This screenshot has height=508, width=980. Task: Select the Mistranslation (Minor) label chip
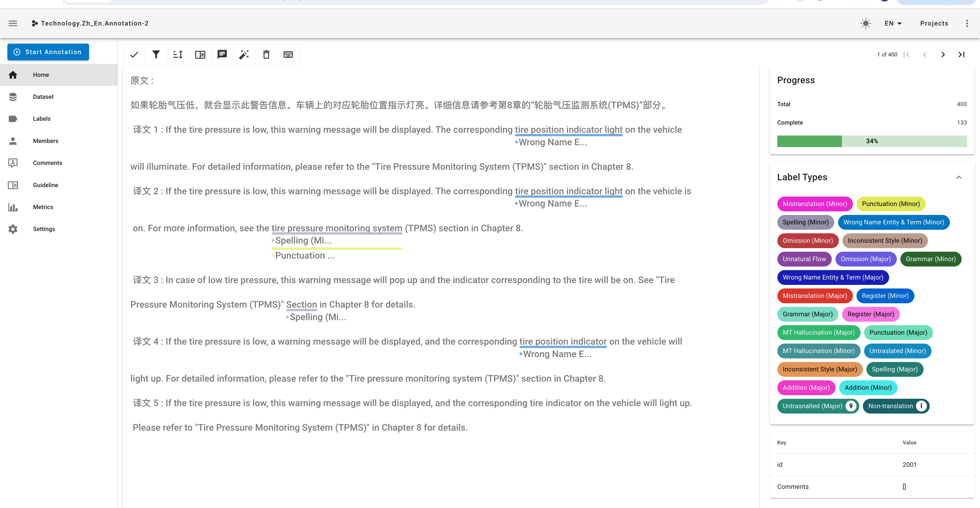[x=815, y=204]
